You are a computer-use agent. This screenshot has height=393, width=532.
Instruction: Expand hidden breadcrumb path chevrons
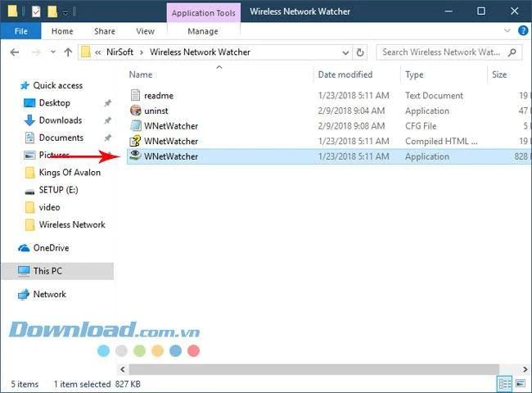tap(97, 52)
